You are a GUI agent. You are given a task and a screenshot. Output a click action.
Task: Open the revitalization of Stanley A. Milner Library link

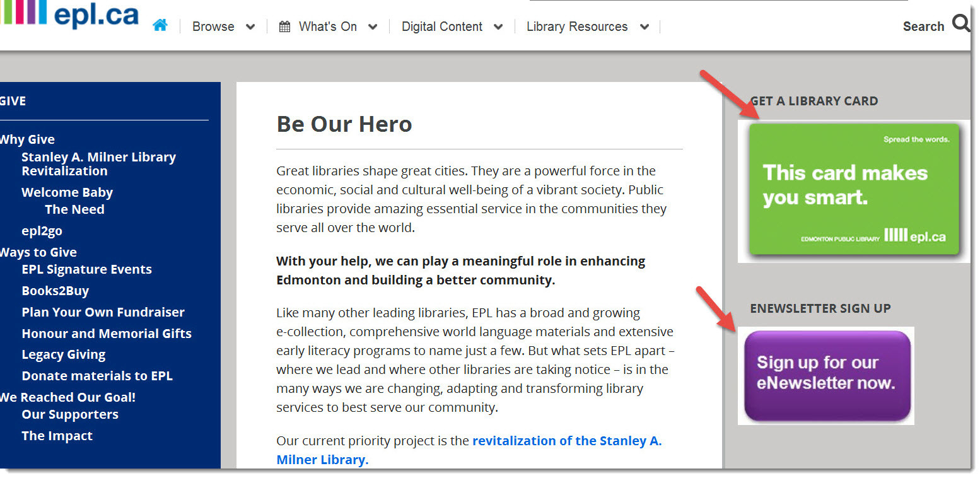coord(469,450)
